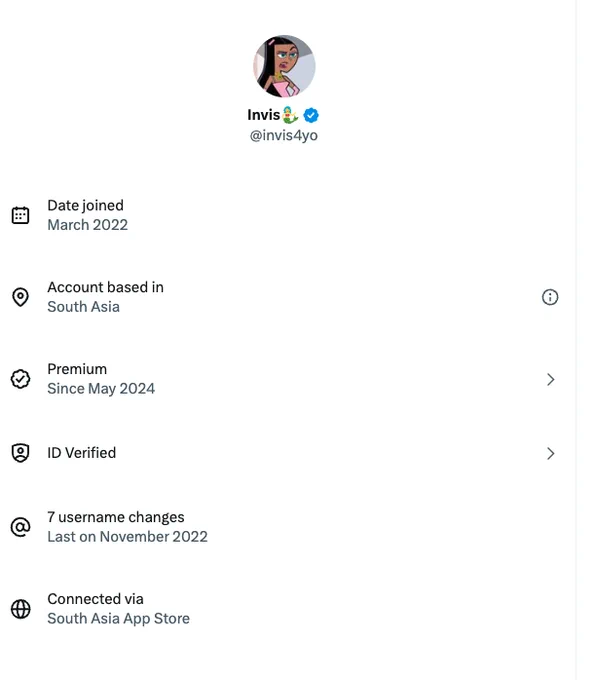Expand the Premium row chevron
Screen dimensions: 596x680
[550, 379]
